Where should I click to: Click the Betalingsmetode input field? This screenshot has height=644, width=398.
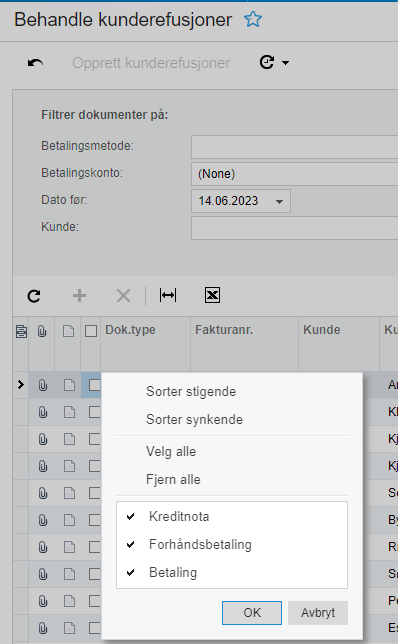[294, 147]
